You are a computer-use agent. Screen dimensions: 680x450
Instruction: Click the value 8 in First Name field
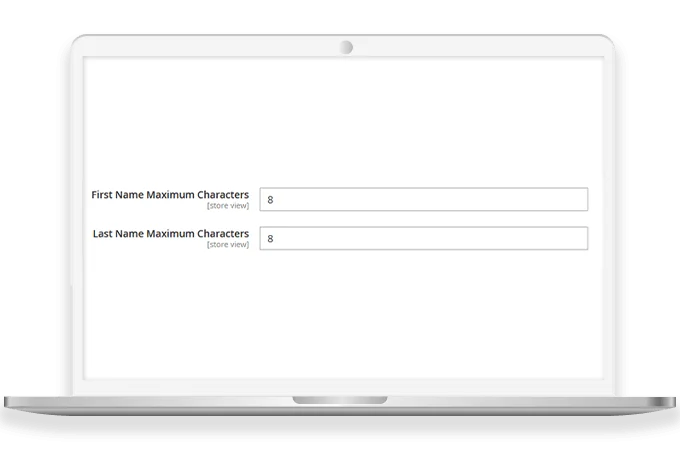pyautogui.click(x=271, y=200)
